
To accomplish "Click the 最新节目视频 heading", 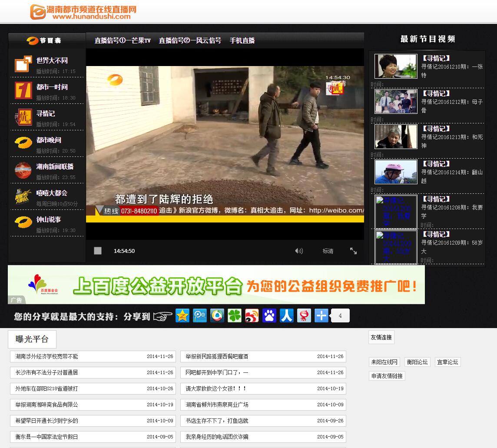I will pos(427,39).
